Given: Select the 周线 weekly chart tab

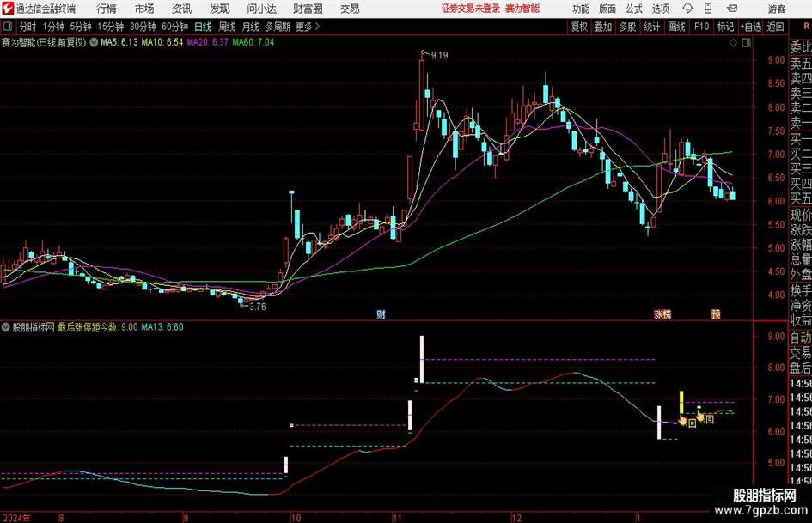Looking at the screenshot, I should (x=227, y=27).
